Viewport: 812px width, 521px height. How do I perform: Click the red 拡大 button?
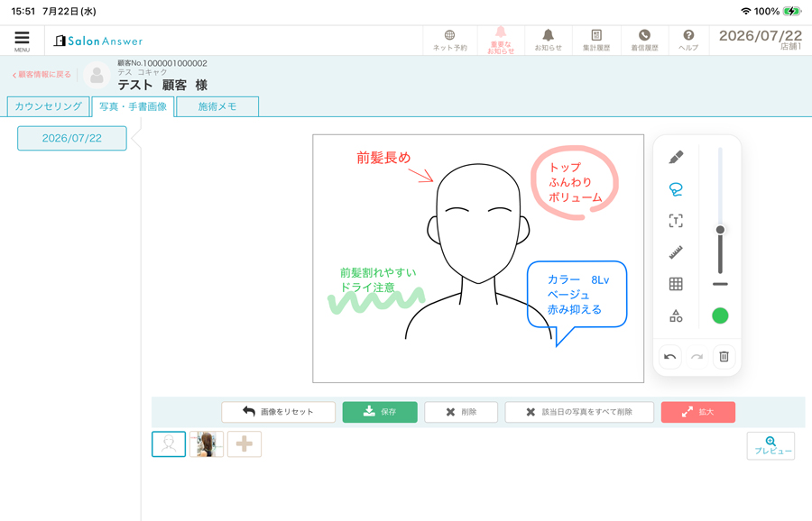pyautogui.click(x=698, y=412)
